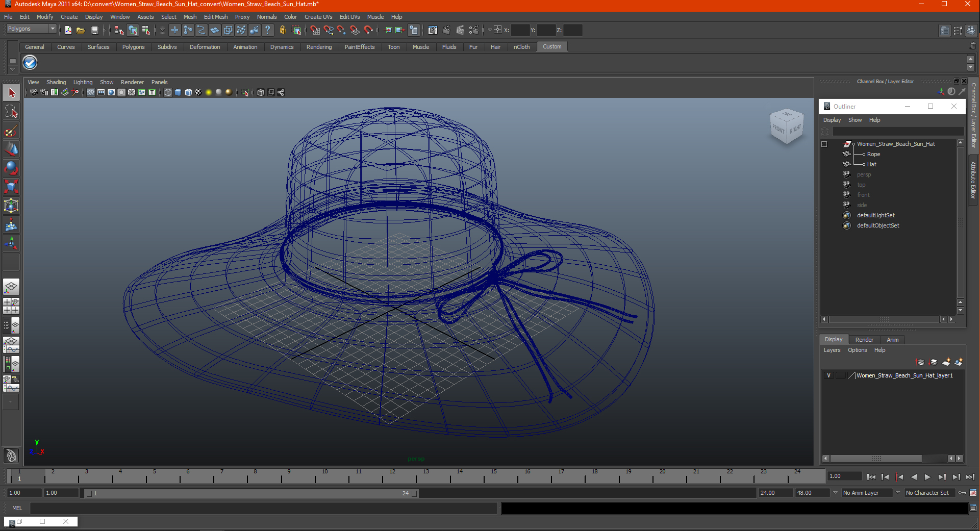Activate the Paint Selection tool
980x531 pixels.
tap(11, 131)
